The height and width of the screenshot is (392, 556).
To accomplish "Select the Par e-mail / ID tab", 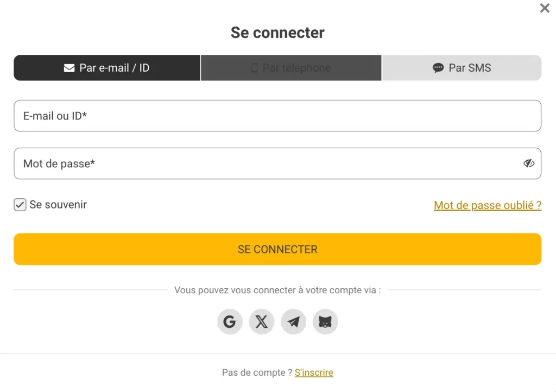I will pyautogui.click(x=106, y=67).
